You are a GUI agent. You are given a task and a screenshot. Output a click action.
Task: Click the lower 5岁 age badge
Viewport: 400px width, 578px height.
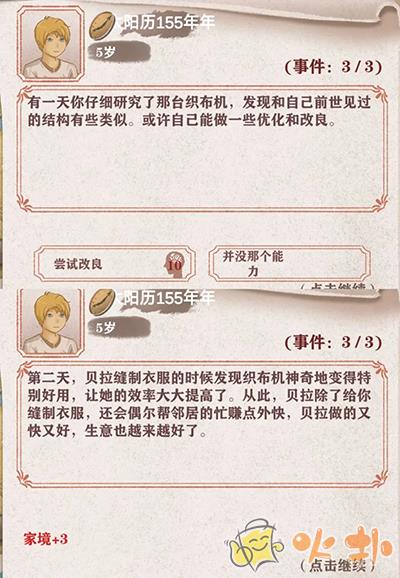[x=119, y=327]
